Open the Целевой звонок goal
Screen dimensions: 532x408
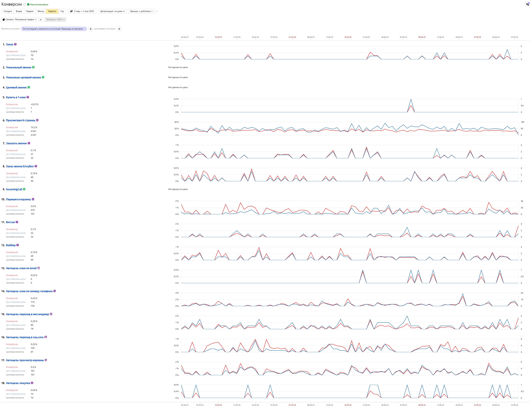16,87
